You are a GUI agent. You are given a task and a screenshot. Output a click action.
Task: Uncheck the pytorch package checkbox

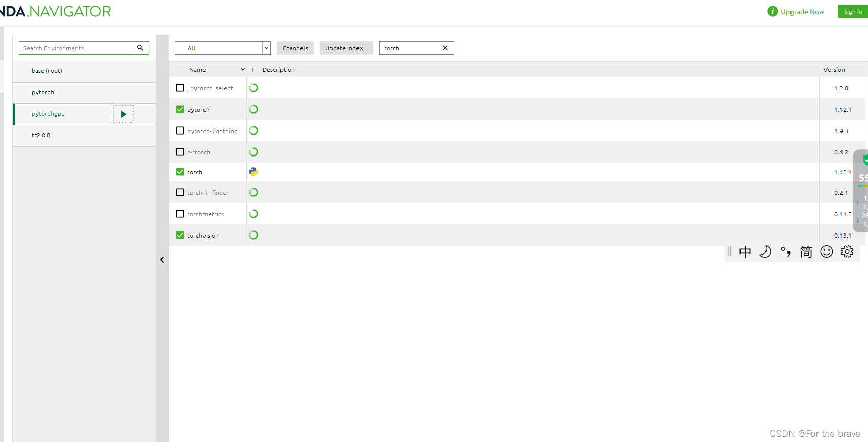coord(180,109)
